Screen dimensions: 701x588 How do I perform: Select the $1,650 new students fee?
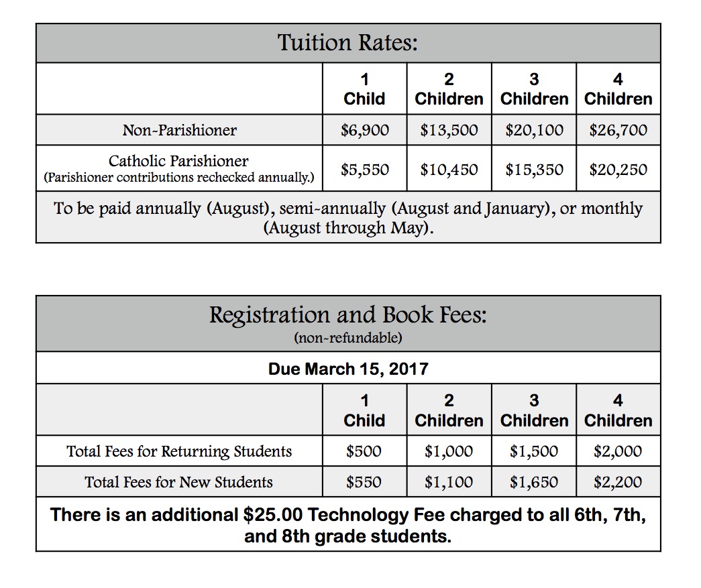point(534,482)
